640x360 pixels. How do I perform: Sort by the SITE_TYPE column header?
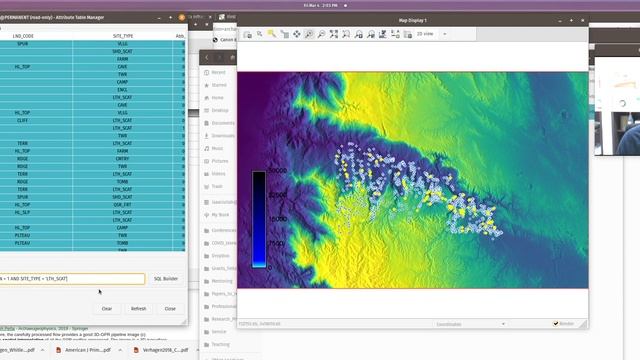click(x=123, y=36)
